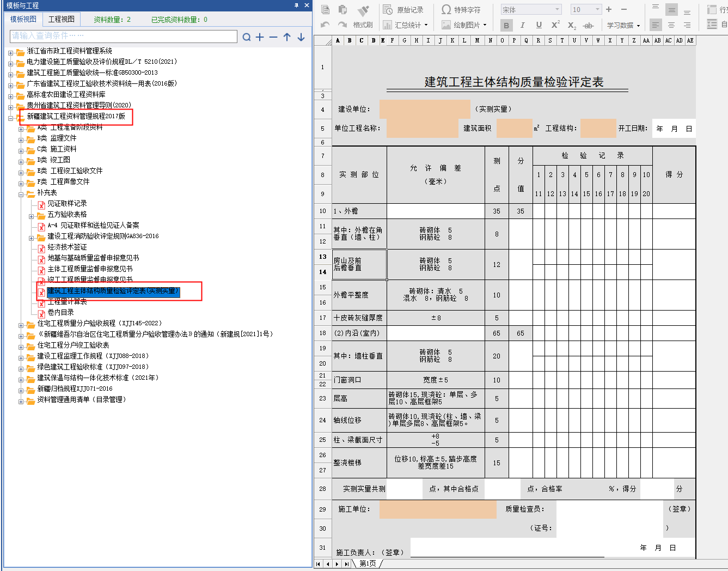Select 建筑工程主体结构质量检验评定表(实测实量) item
Screen dimensions: 728x571
coord(113,291)
